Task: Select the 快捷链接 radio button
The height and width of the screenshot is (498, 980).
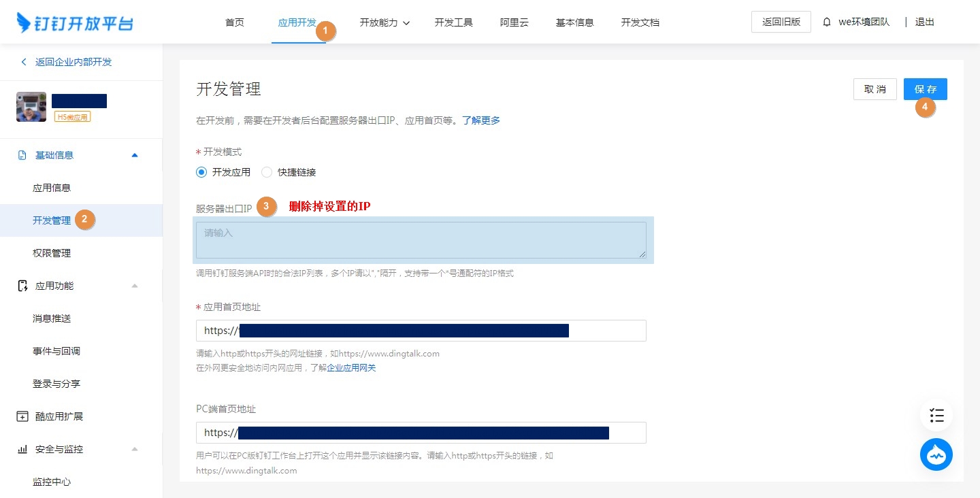Action: point(267,172)
